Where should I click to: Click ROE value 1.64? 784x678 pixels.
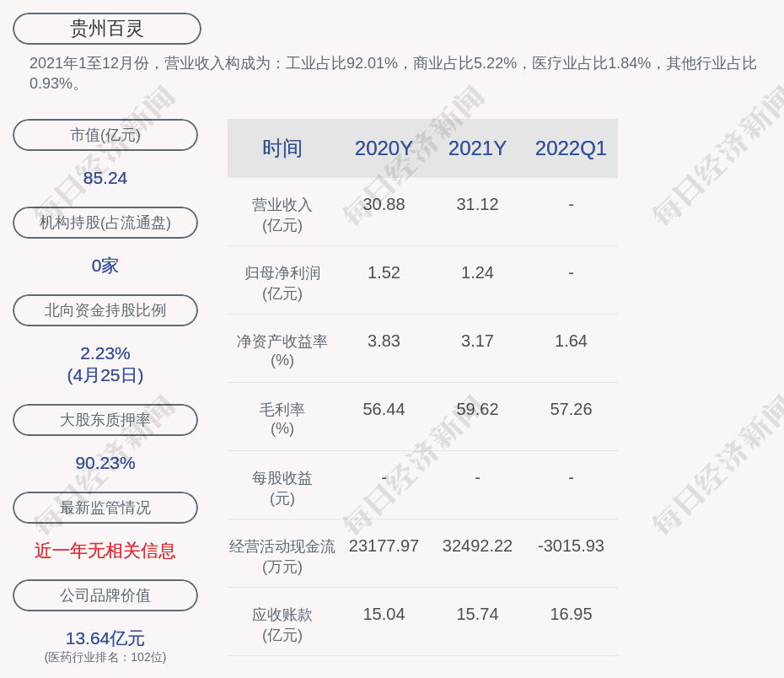tap(571, 341)
